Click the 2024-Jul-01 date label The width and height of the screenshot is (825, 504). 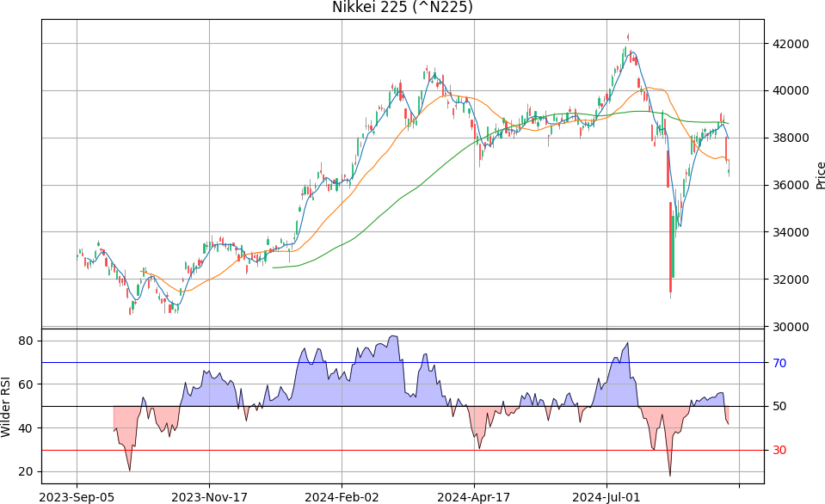pos(606,497)
